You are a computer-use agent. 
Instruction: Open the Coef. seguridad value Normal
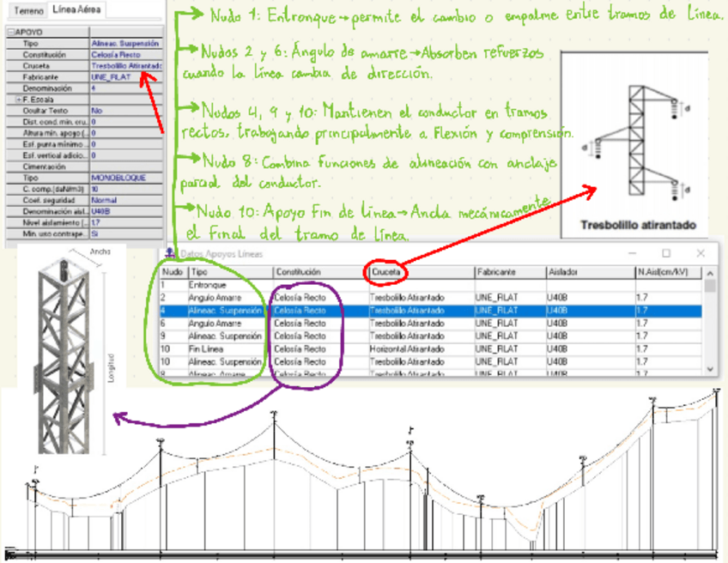[x=126, y=200]
